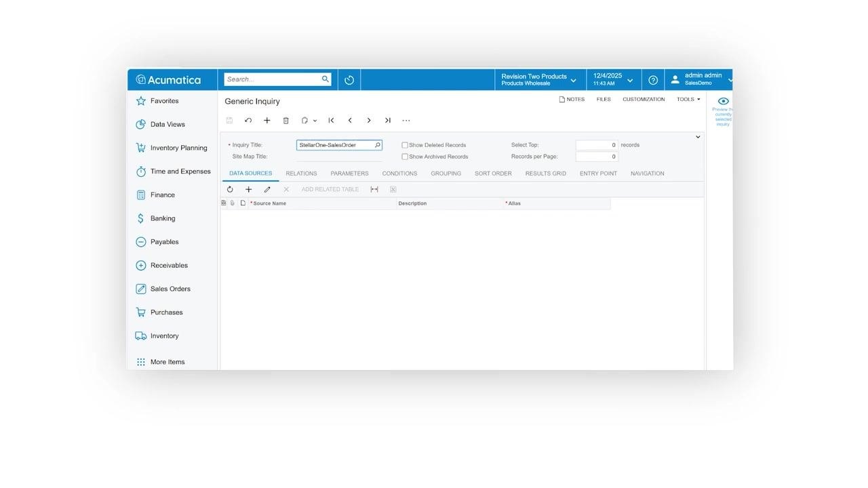Add a row to the Data Sources grid

[x=249, y=190]
